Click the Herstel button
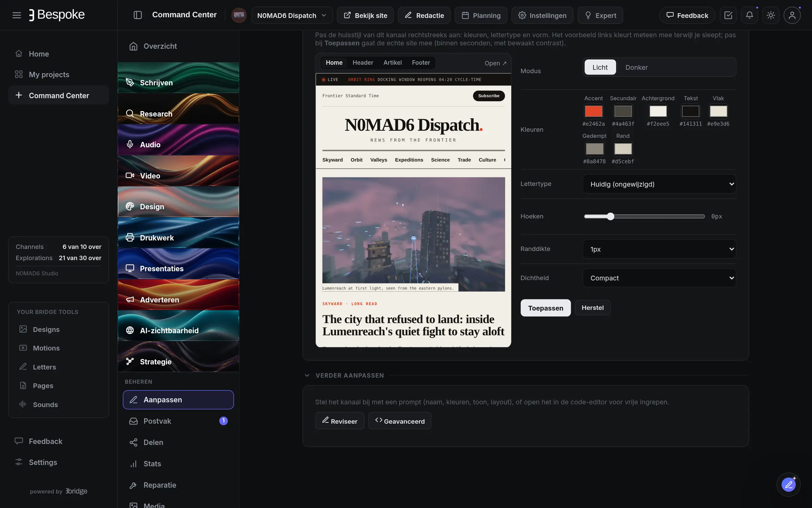This screenshot has width=812, height=508. [592, 308]
